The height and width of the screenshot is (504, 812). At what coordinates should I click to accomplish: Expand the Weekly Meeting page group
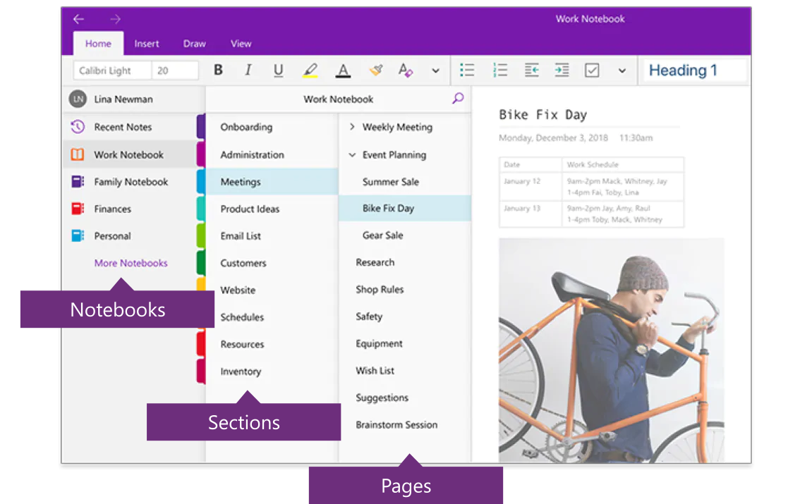point(352,127)
